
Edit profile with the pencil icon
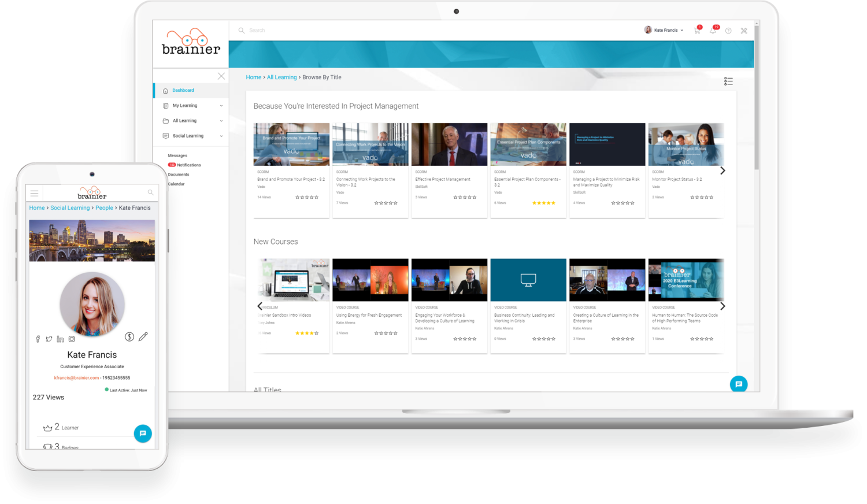coord(143,336)
